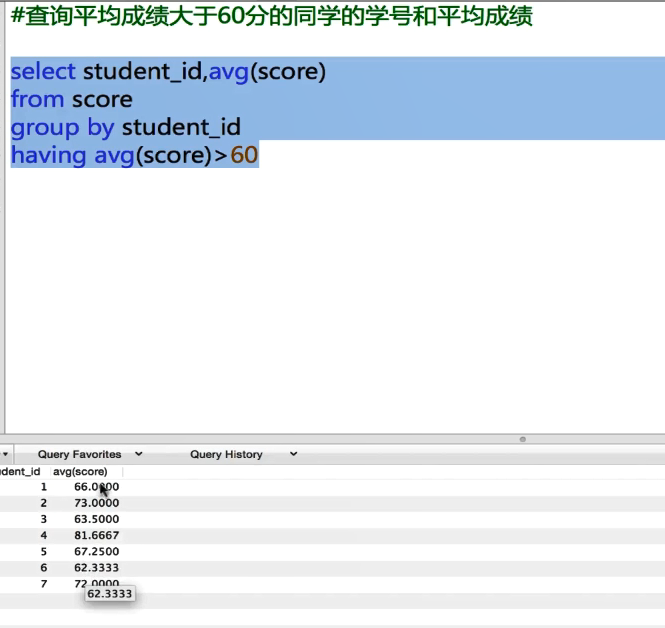Select the 63.5000 average score cell
665x628 pixels.
96,519
